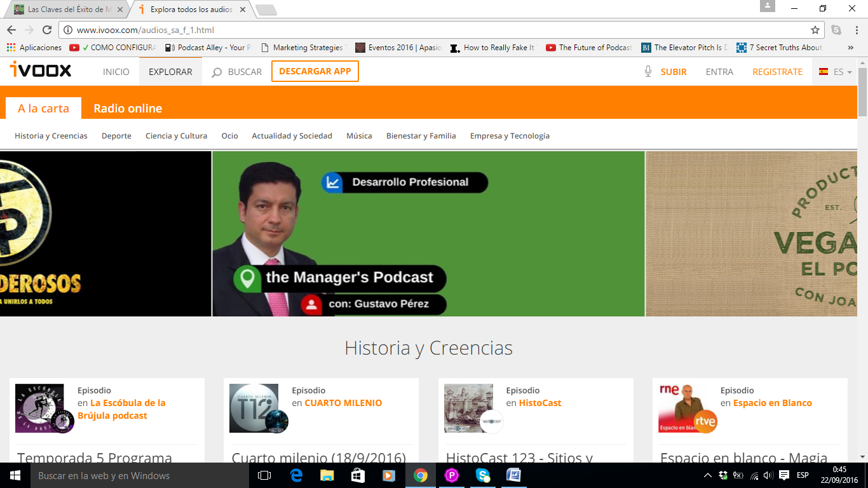Open File Explorer from the taskbar
The height and width of the screenshot is (488, 868).
[x=327, y=475]
